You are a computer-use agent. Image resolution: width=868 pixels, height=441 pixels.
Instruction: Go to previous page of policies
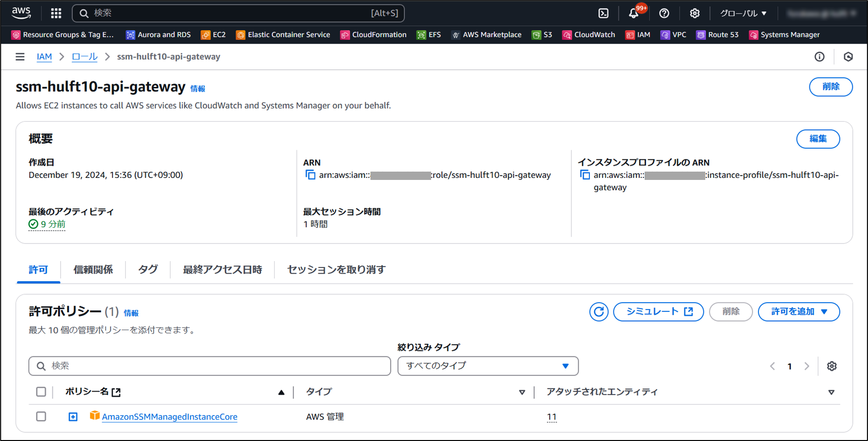click(x=772, y=366)
